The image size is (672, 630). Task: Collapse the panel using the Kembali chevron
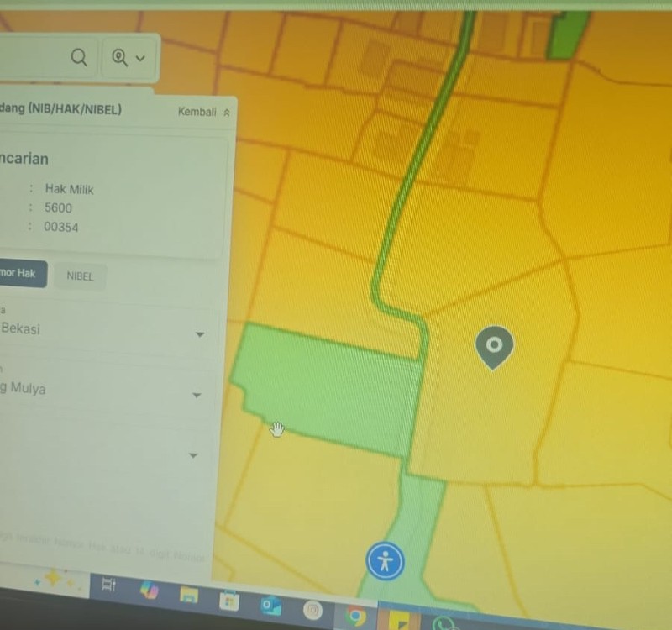tap(225, 110)
